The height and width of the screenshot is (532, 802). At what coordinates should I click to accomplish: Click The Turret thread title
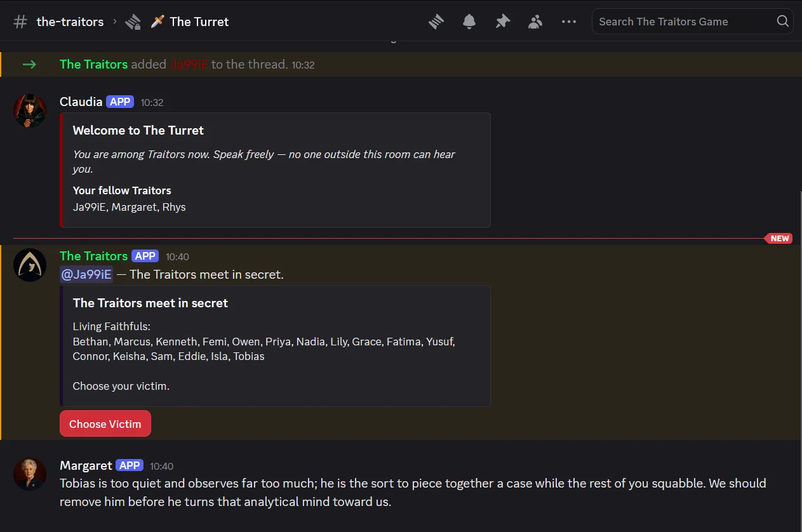click(199, 22)
